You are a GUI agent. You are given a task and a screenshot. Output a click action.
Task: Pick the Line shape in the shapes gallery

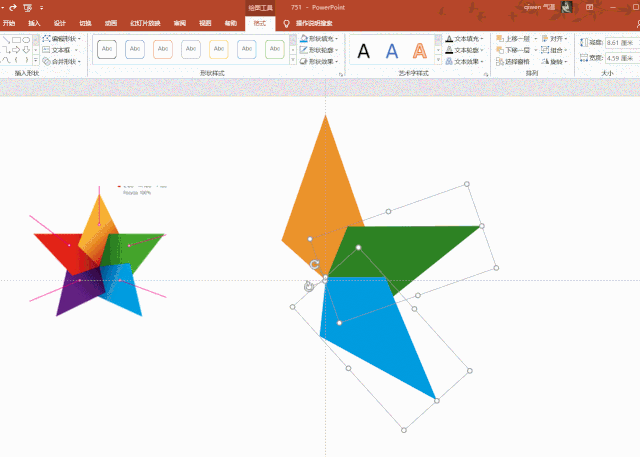tap(6, 40)
